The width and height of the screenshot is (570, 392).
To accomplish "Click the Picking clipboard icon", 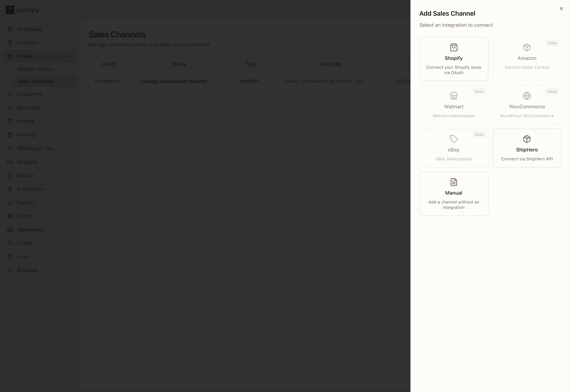I will coord(10,121).
